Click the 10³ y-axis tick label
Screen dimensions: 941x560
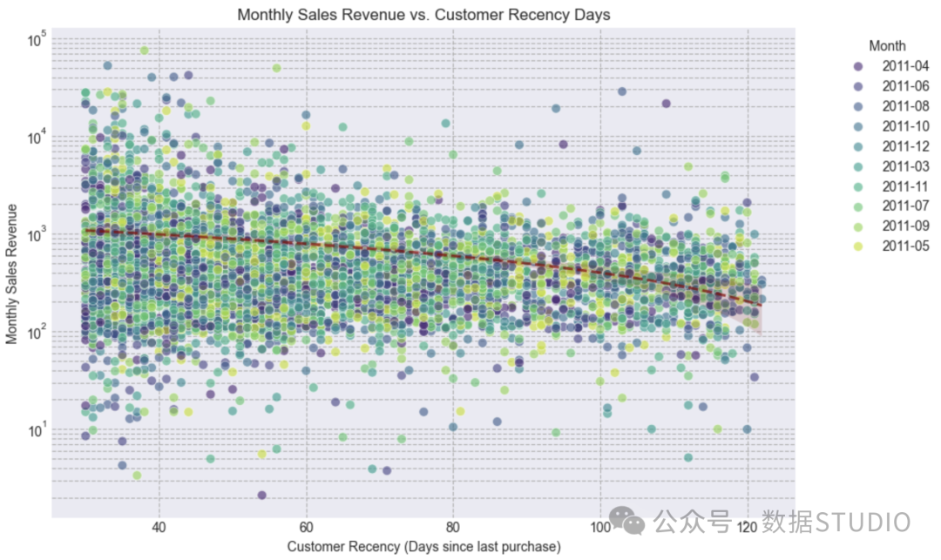37,235
